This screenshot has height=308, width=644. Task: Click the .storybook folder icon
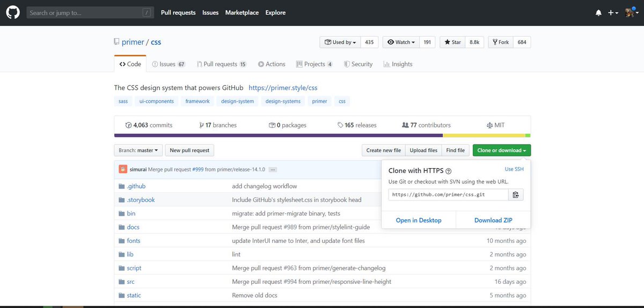coord(122,200)
